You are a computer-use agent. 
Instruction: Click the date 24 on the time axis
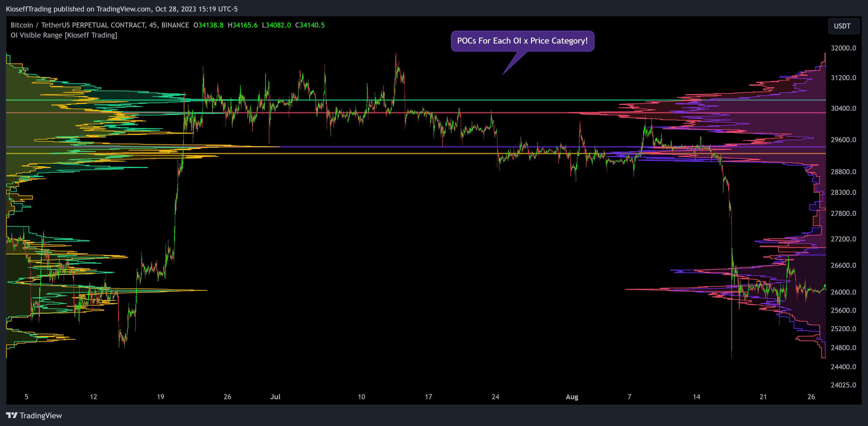495,397
